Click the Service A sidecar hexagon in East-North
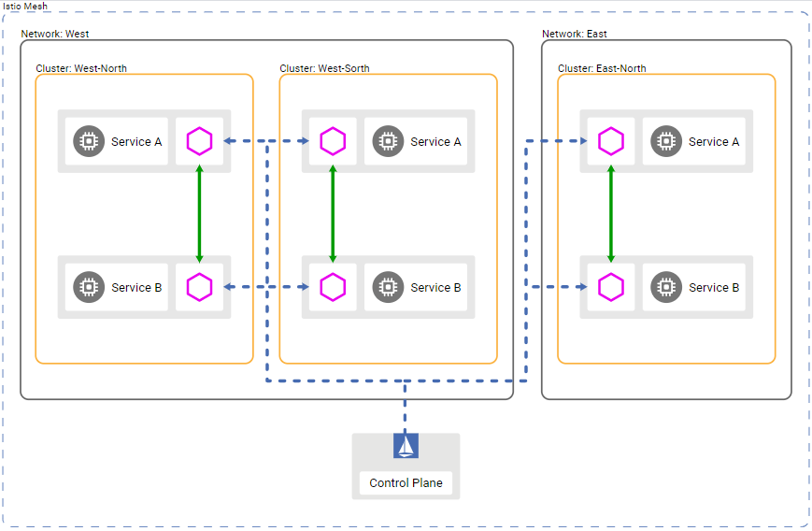Viewport: 812px width, 531px height. [611, 141]
